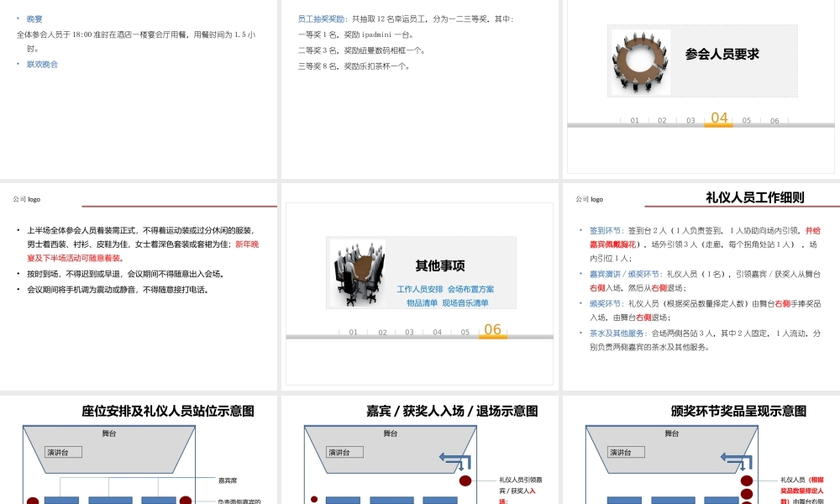This screenshot has width=840, height=504.
Task: Click the 演讲台 box in 入场/退场示意图 slide
Action: point(344,452)
